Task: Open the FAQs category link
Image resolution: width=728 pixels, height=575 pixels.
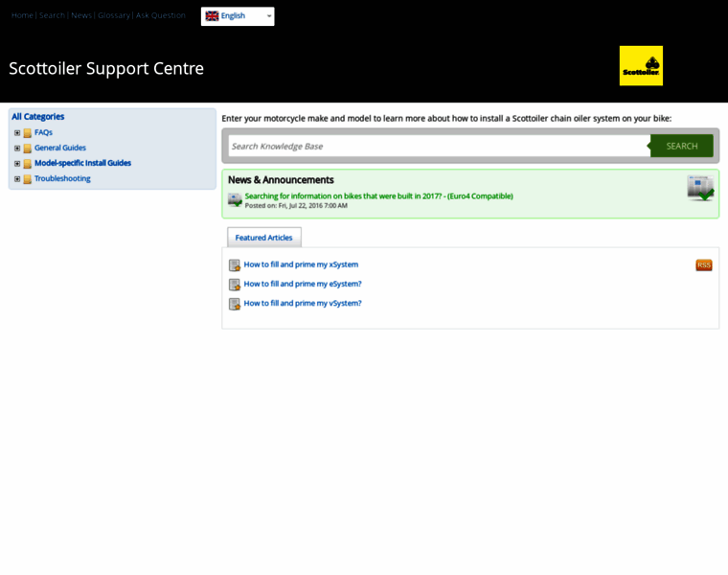Action: [x=43, y=132]
